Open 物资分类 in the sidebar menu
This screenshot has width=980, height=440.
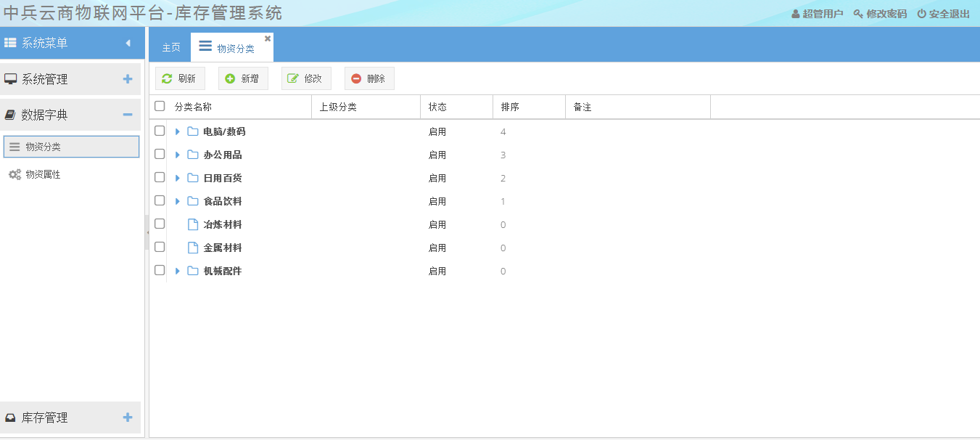71,147
